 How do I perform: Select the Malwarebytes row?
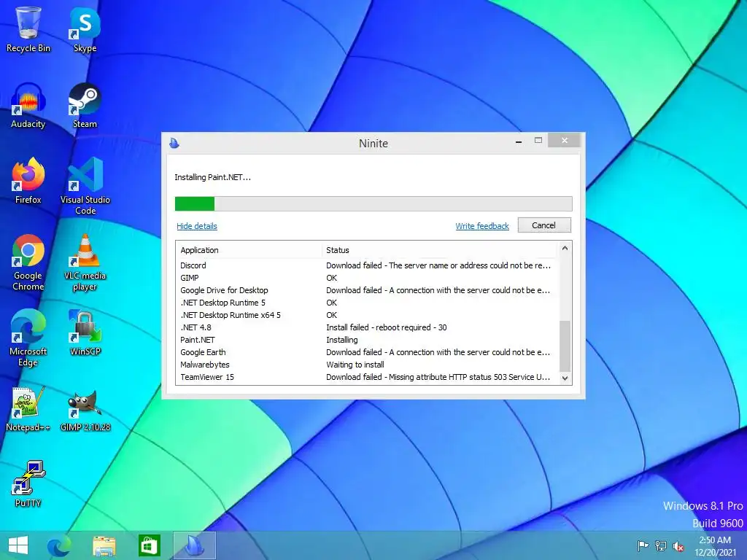coord(367,365)
